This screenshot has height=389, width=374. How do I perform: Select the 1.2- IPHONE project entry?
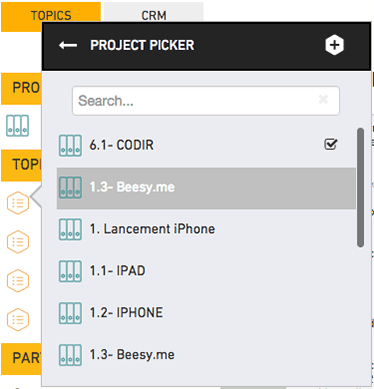tap(206, 313)
